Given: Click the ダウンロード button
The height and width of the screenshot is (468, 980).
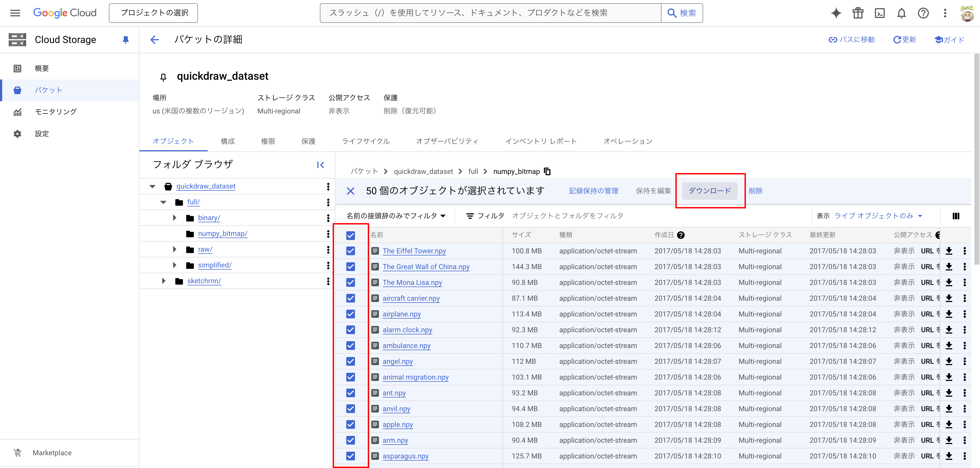Looking at the screenshot, I should coord(710,190).
